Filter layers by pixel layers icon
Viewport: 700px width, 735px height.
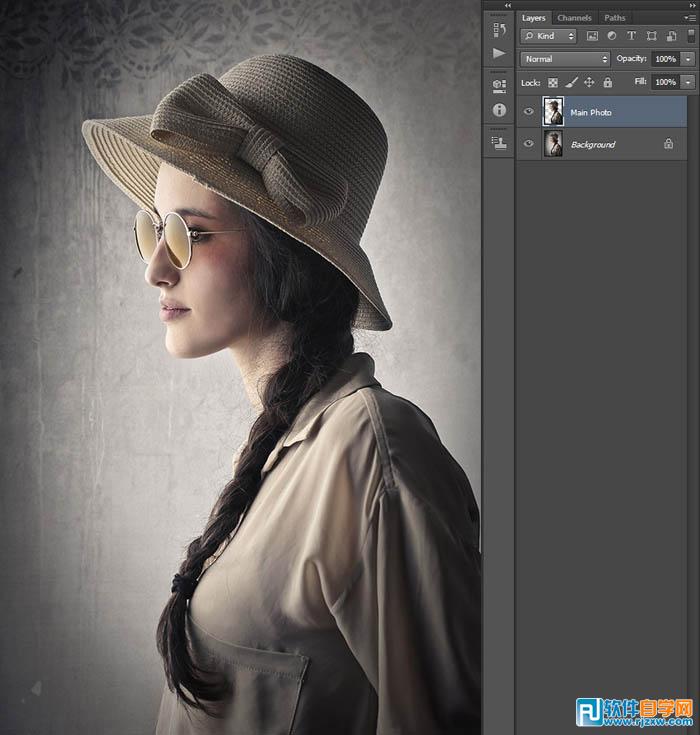click(592, 36)
